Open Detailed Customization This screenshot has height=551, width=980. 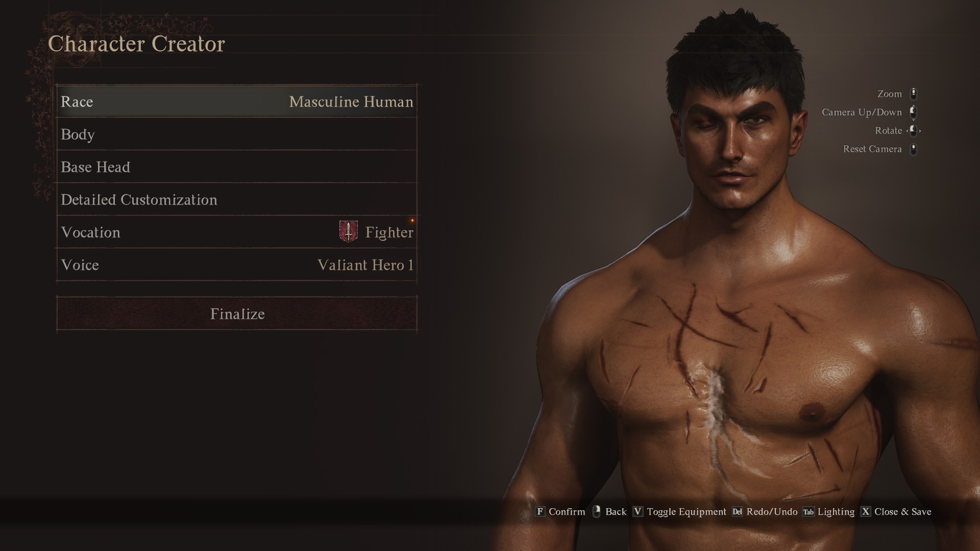coord(237,199)
